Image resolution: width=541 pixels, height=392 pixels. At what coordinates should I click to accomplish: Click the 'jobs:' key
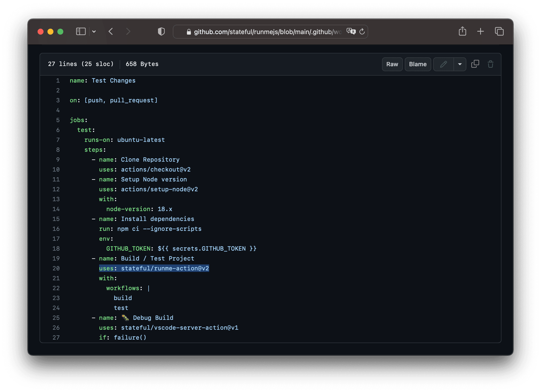tap(79, 120)
